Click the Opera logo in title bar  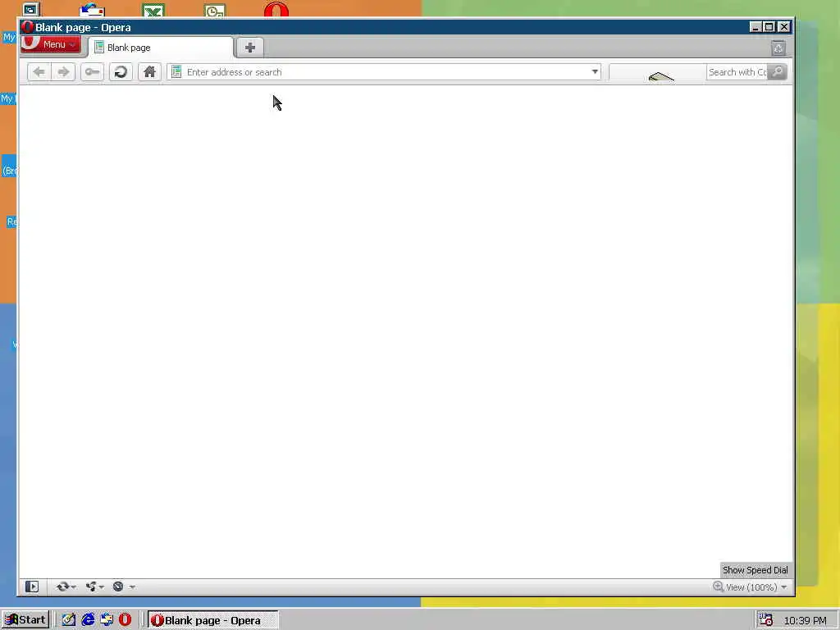[27, 27]
